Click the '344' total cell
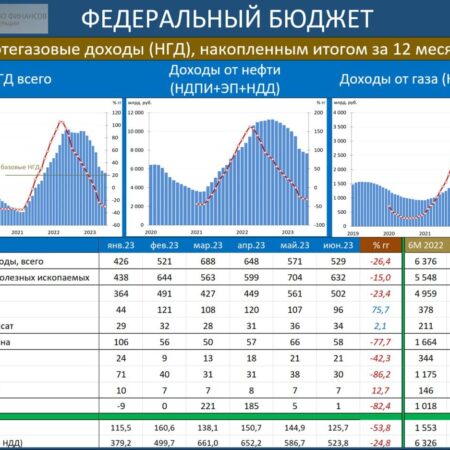Screen dimensions: 450x450 point(426,358)
